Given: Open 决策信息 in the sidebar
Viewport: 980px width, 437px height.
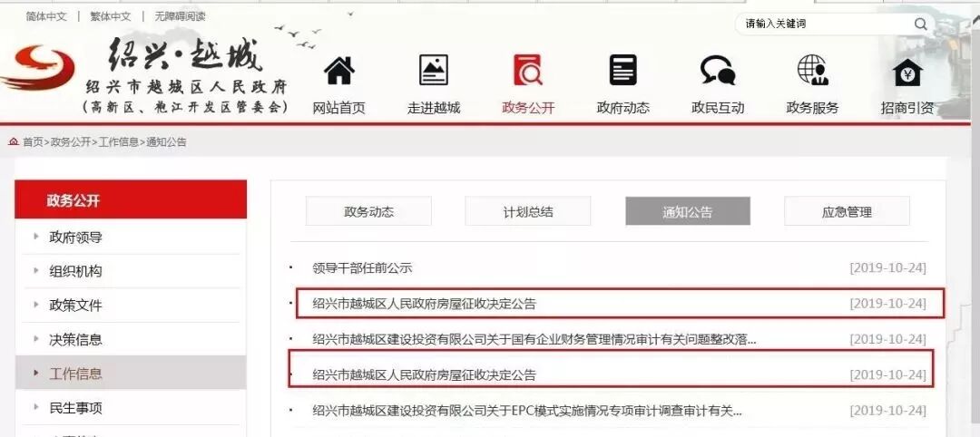Looking at the screenshot, I should (75, 340).
